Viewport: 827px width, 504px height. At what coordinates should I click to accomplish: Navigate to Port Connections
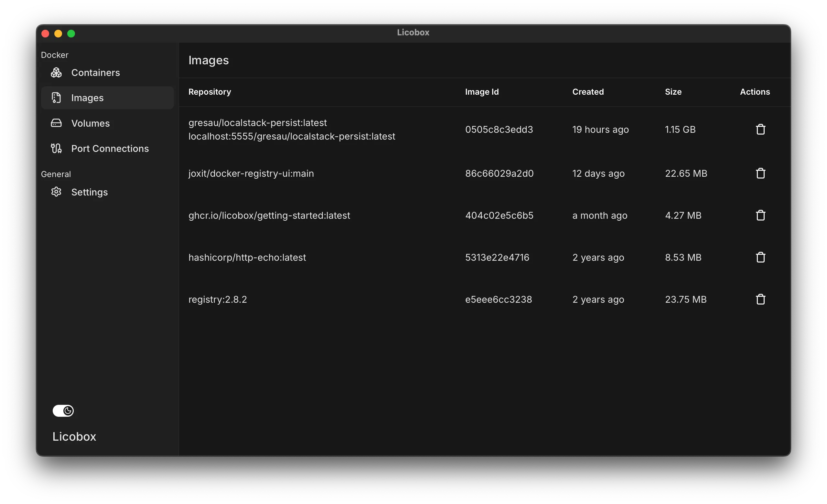point(110,149)
